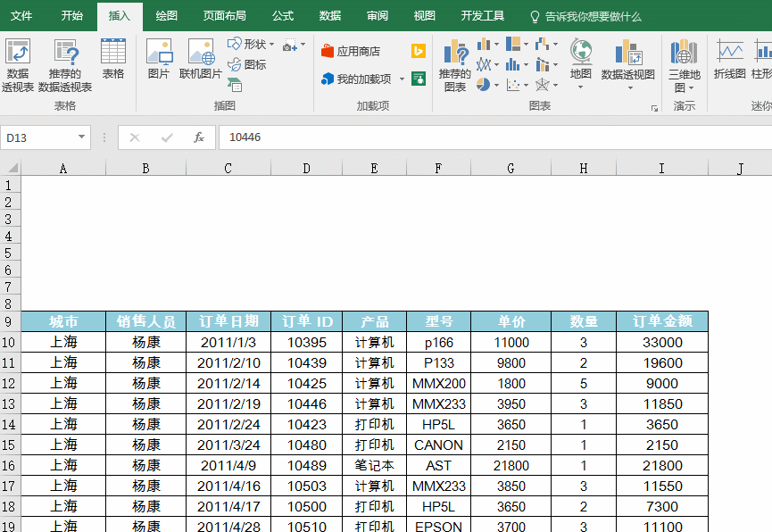Viewport: 772px width, 532px height.
Task: Open the File (文件) tab
Action: (21, 16)
